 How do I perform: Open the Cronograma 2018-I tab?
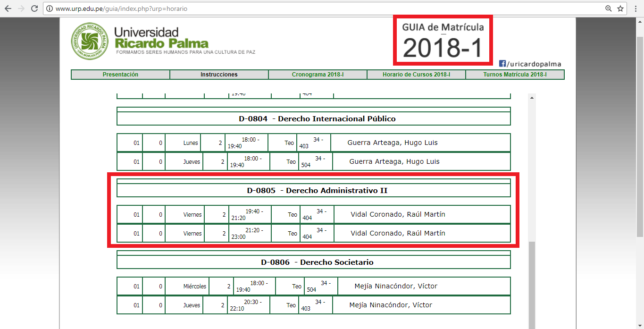[318, 75]
